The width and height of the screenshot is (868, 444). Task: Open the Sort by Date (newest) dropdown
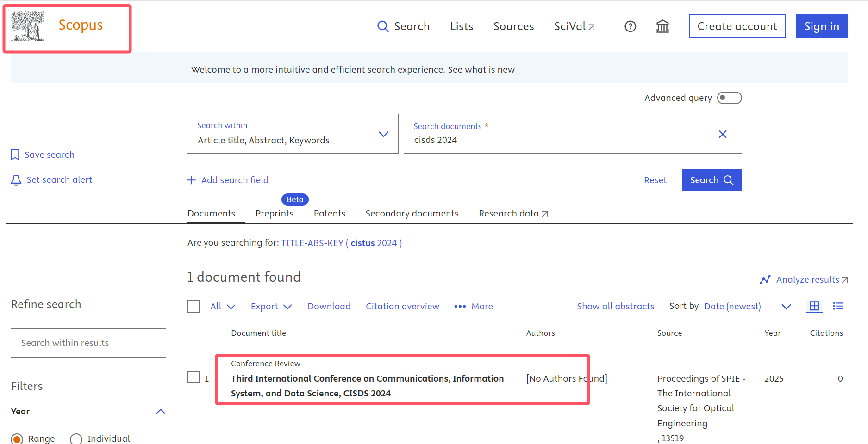pyautogui.click(x=748, y=307)
